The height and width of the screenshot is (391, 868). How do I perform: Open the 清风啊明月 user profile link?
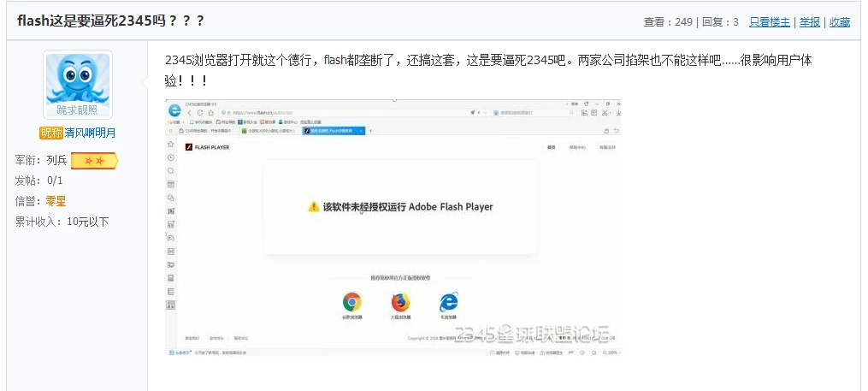point(90,133)
